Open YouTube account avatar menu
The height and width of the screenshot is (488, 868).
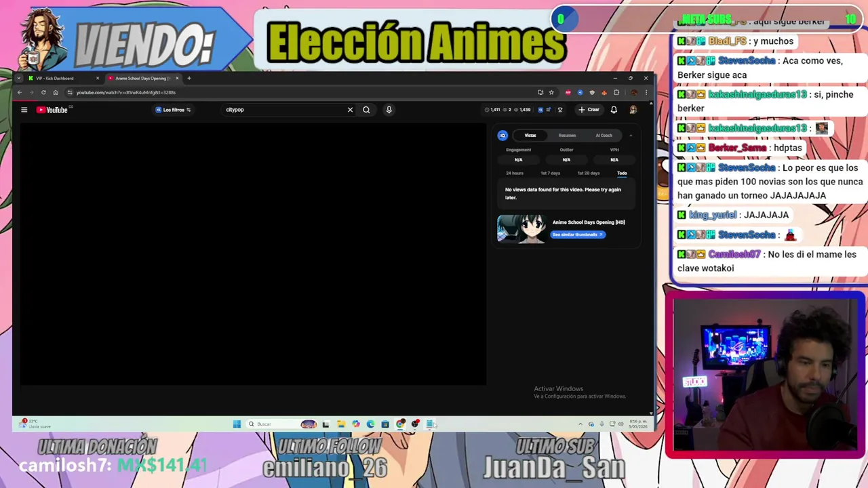tap(633, 110)
